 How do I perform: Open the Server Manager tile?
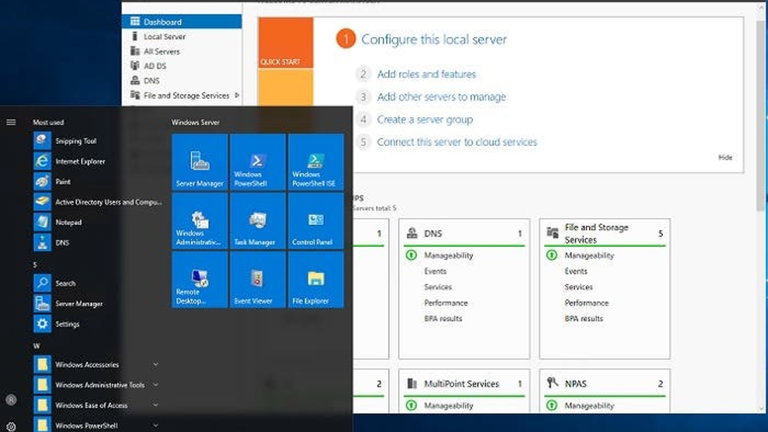point(200,162)
